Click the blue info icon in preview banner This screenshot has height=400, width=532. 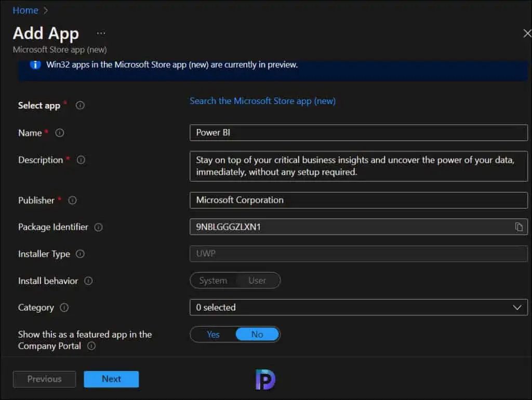click(x=35, y=64)
